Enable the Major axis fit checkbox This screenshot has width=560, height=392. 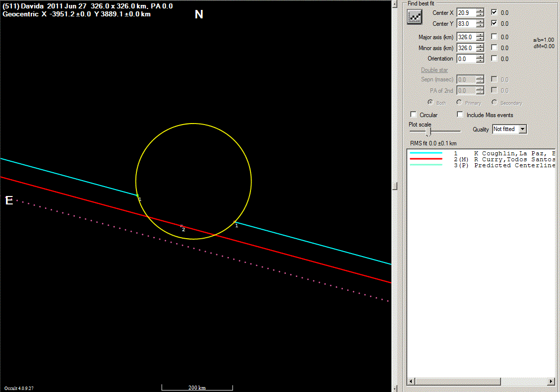click(x=494, y=36)
